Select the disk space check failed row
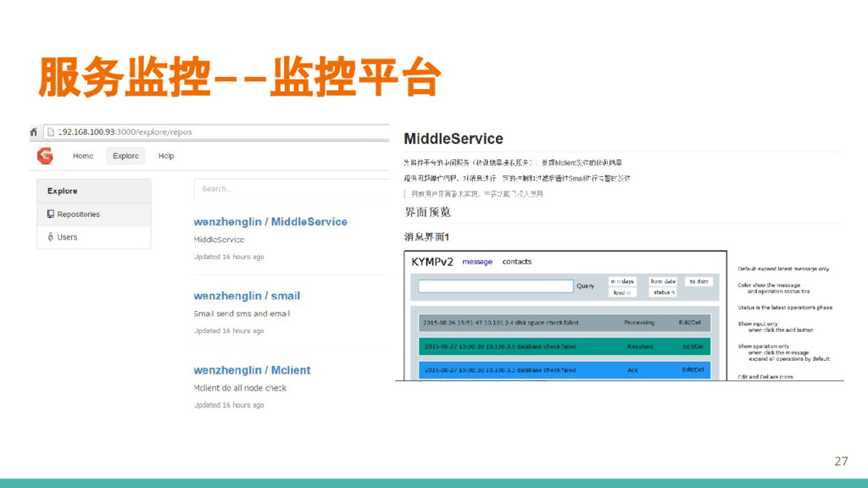Viewport: 868px width, 488px height. tap(564, 323)
